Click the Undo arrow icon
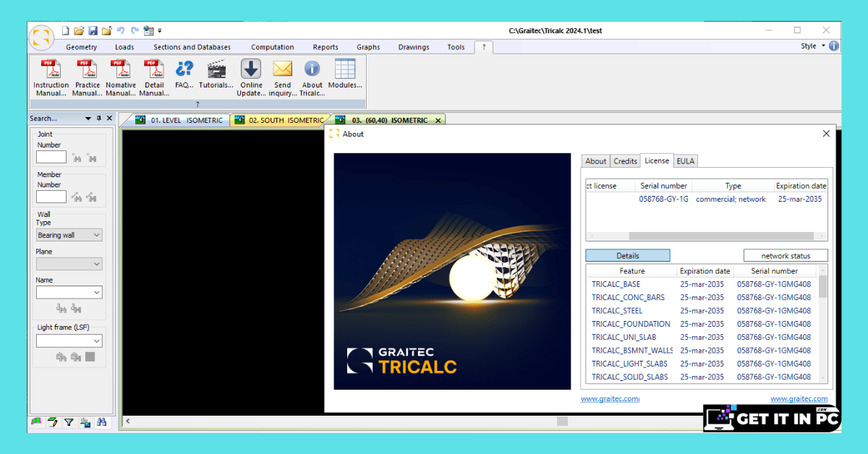 [121, 30]
